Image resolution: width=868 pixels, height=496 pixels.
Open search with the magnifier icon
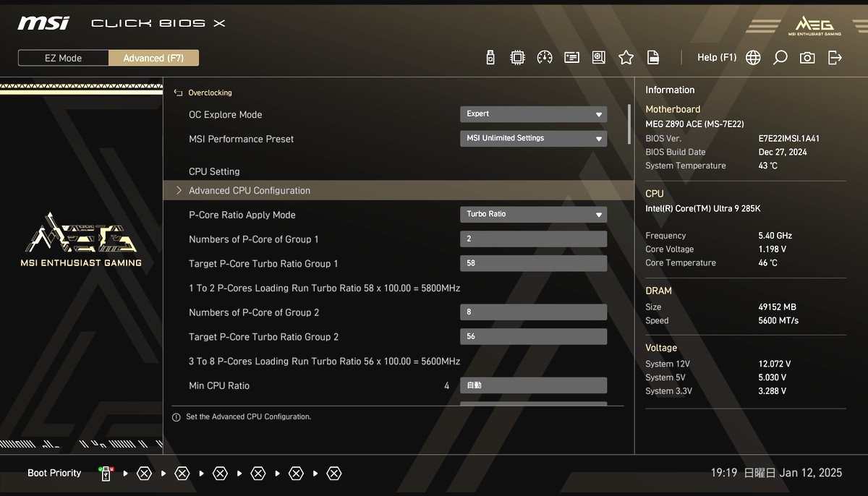tap(780, 58)
